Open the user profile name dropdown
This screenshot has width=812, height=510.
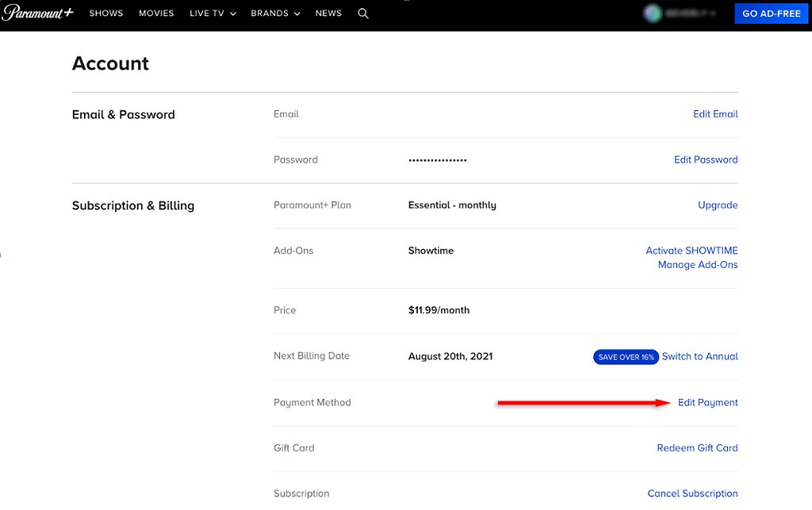coord(691,13)
